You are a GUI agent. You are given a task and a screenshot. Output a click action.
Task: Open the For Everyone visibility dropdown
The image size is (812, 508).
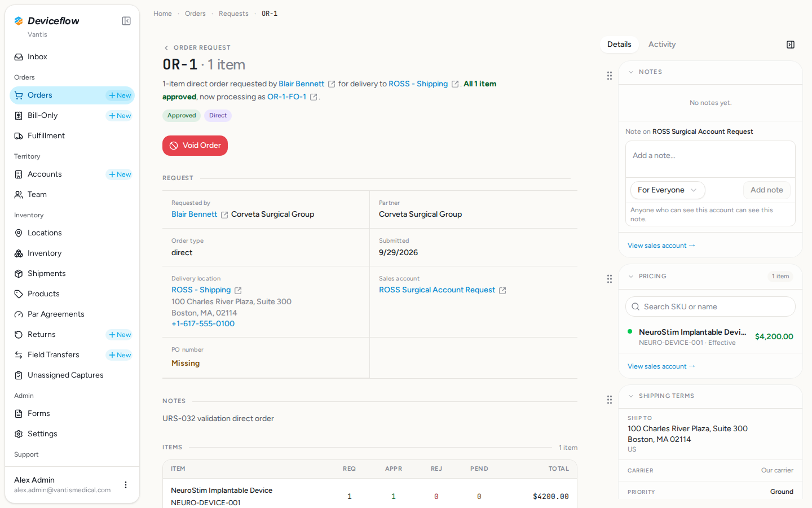668,190
